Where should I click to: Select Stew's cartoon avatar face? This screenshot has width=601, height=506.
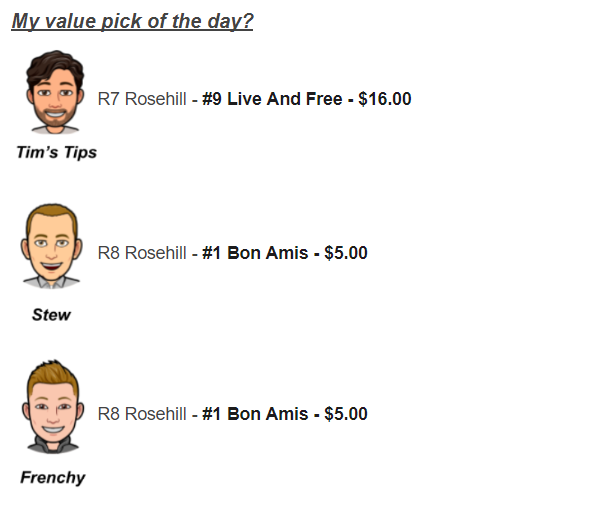click(x=51, y=246)
